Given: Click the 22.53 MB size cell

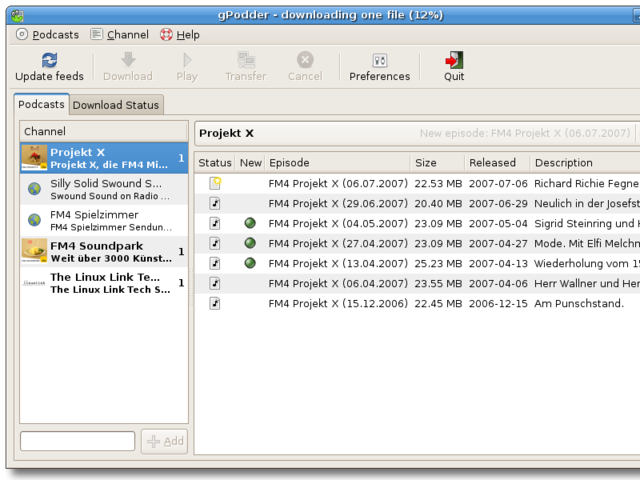Looking at the screenshot, I should pyautogui.click(x=438, y=184).
